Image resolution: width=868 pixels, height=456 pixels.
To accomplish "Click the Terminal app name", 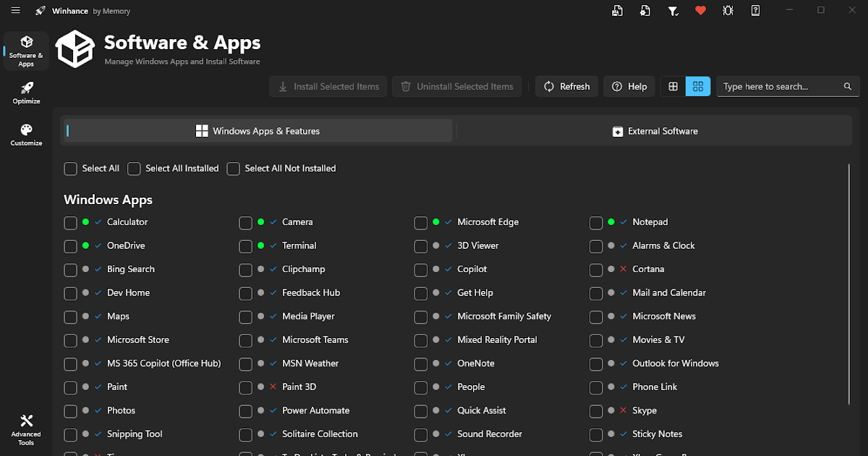I will (299, 245).
